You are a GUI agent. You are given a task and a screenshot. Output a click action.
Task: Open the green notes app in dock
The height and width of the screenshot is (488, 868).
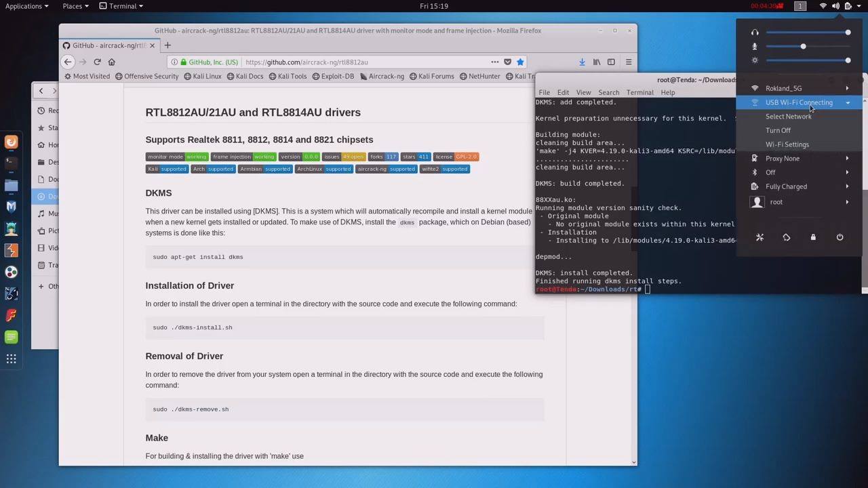click(x=11, y=337)
